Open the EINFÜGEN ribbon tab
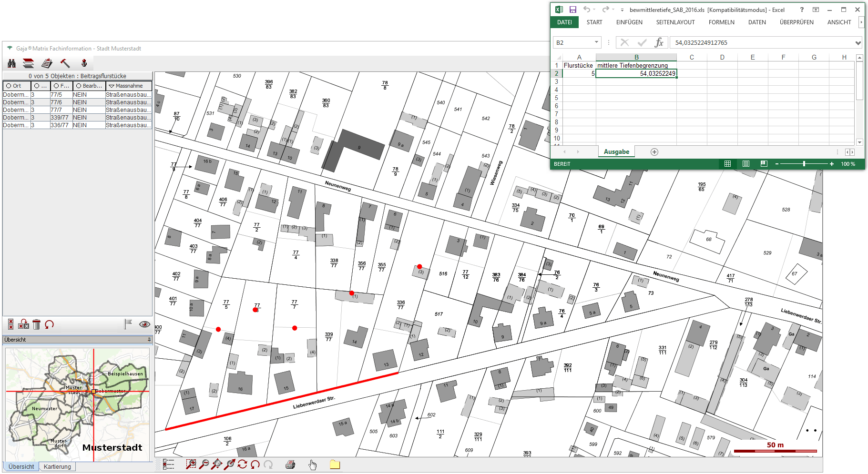 (x=629, y=22)
